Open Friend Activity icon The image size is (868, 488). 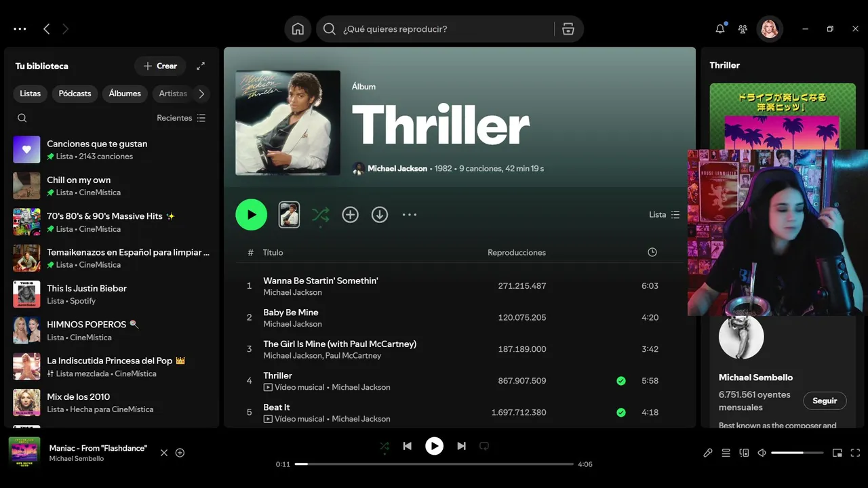point(743,29)
